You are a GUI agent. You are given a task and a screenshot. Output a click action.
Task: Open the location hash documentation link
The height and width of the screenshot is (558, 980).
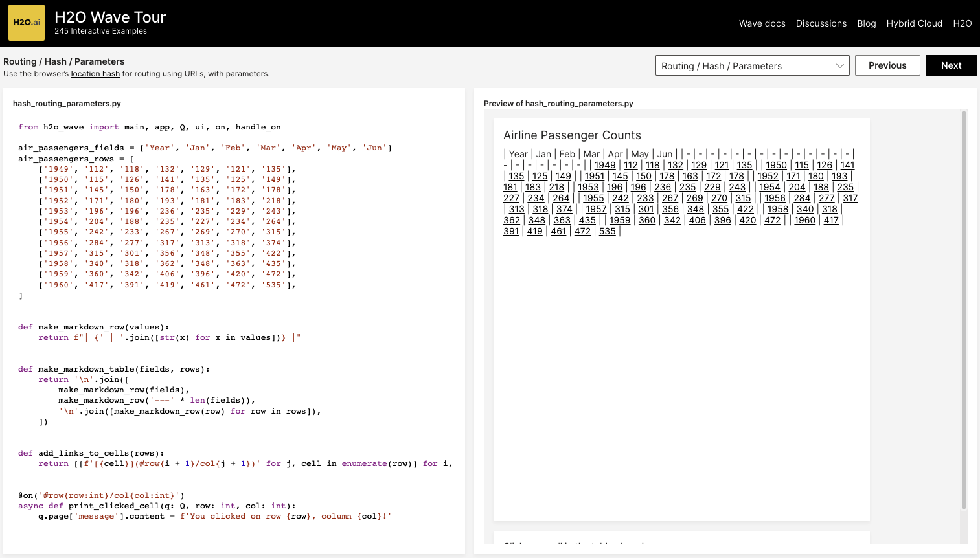click(x=95, y=73)
